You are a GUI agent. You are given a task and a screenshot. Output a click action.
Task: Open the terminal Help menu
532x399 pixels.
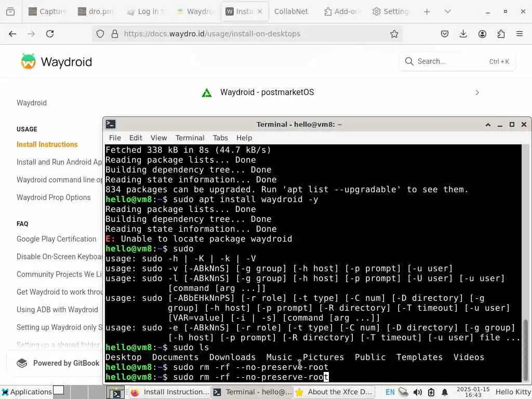tap(244, 138)
